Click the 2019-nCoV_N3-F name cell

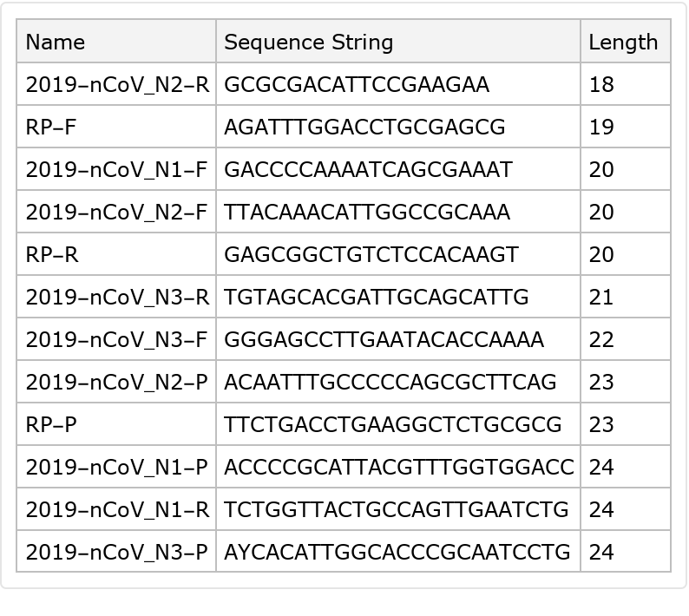[116, 340]
